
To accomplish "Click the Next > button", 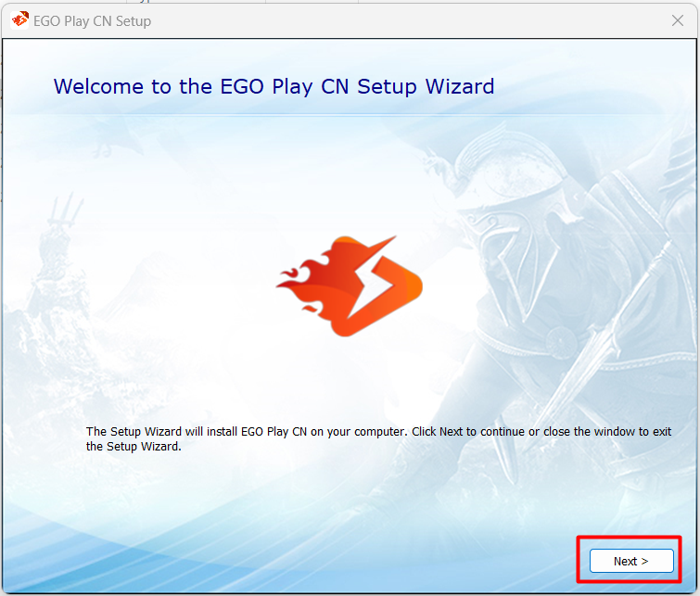I will pyautogui.click(x=631, y=561).
